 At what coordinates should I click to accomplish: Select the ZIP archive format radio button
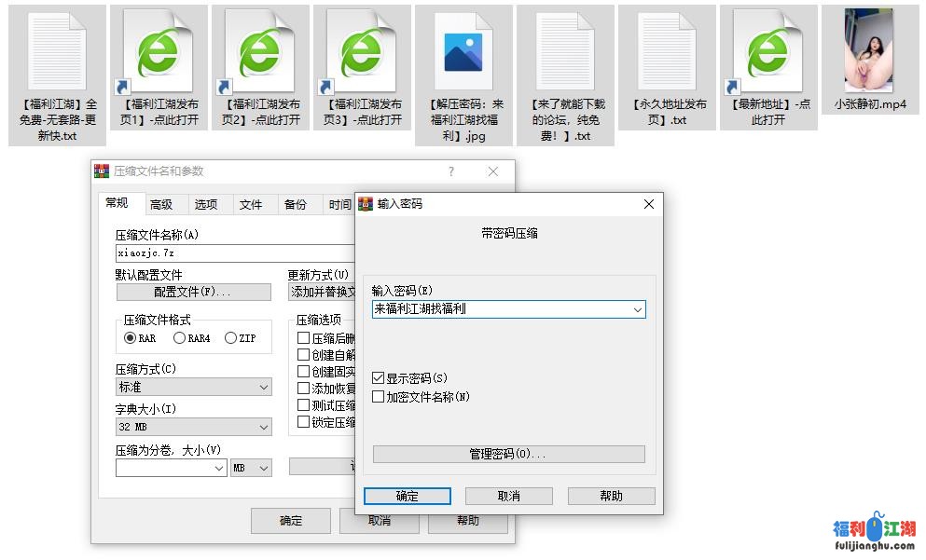(x=229, y=337)
